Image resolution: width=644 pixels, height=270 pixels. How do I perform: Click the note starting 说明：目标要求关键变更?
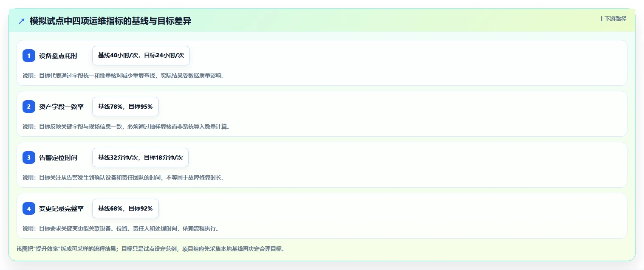(121, 228)
